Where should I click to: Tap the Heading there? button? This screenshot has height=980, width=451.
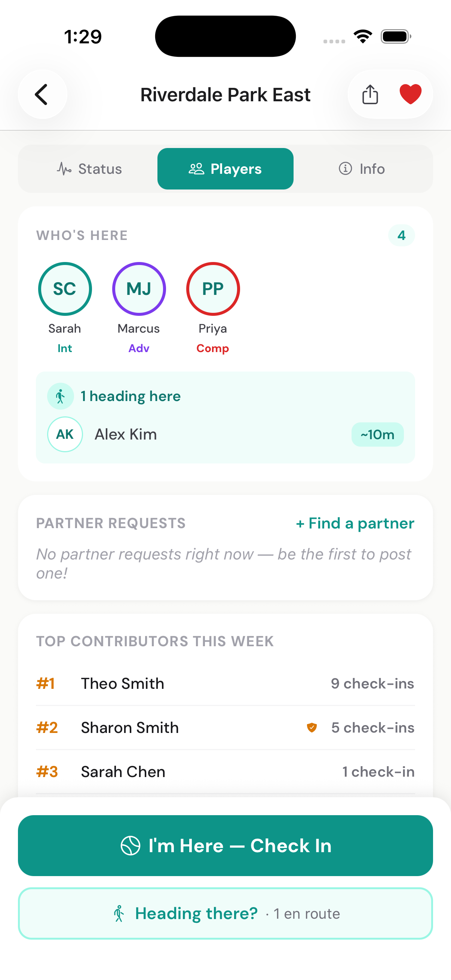pyautogui.click(x=225, y=913)
